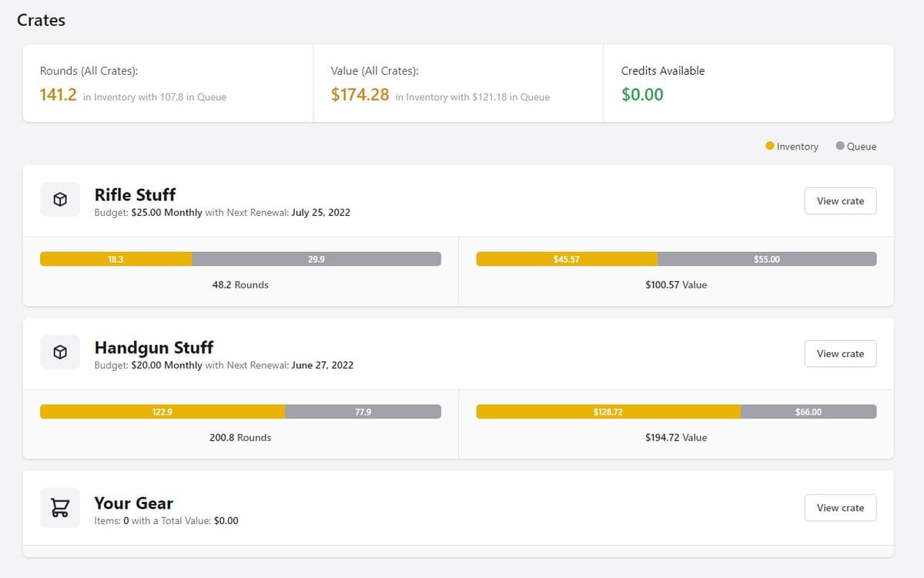The height and width of the screenshot is (578, 924).
Task: Open the Rifle Stuff crate with View crate
Action: click(x=840, y=201)
